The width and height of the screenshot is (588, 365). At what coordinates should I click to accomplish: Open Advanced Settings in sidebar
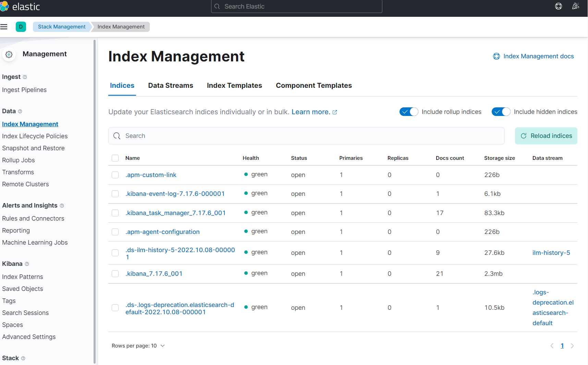coord(29,337)
